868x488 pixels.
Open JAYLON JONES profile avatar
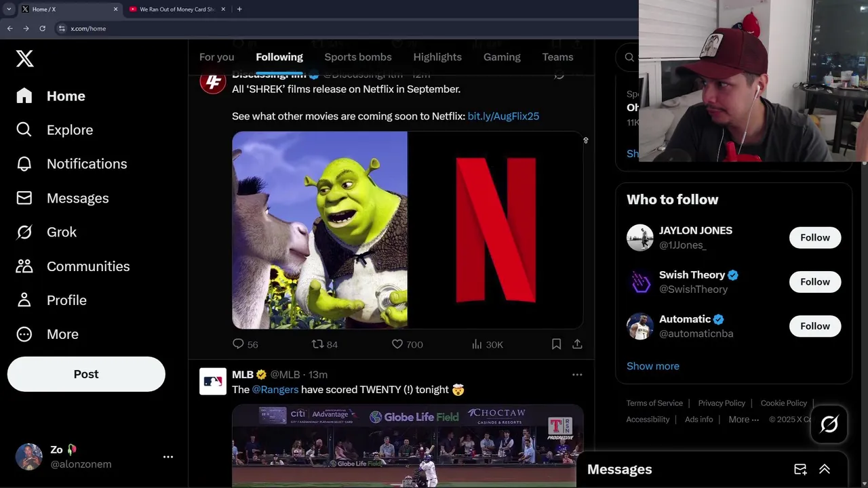point(640,238)
